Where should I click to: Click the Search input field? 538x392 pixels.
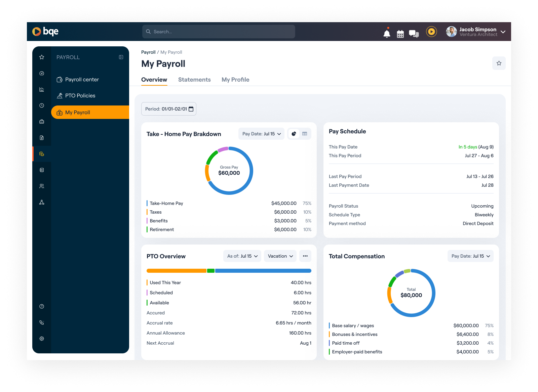point(219,32)
